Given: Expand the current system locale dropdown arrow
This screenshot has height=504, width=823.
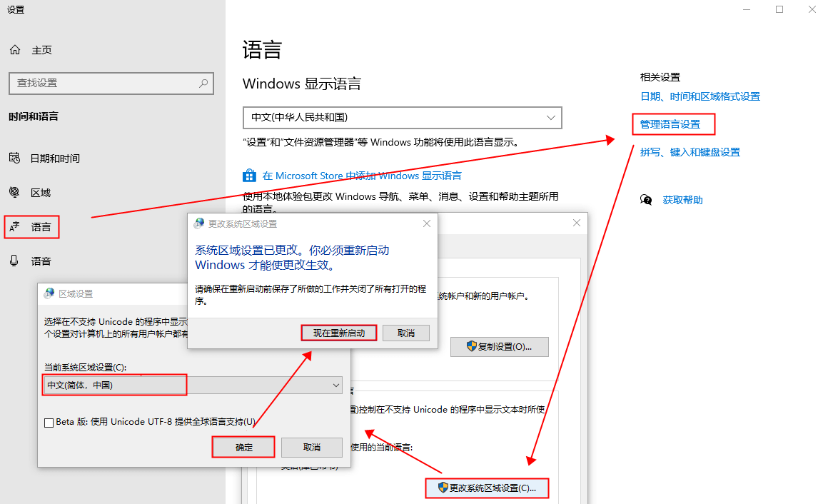Looking at the screenshot, I should pos(336,385).
